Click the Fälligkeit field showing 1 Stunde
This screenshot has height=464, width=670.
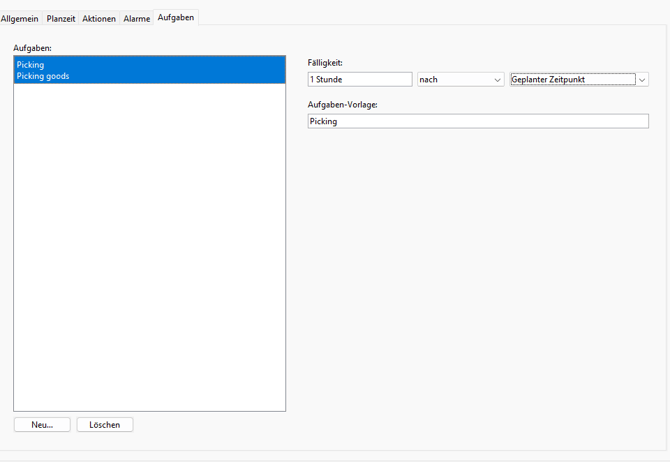coord(359,80)
